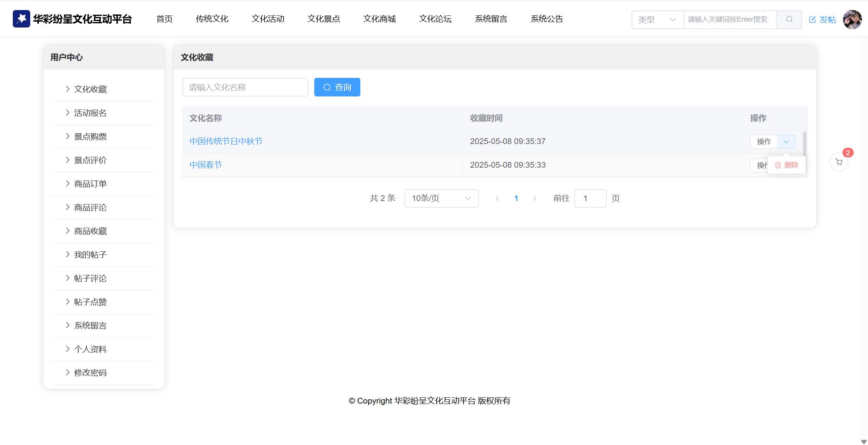The width and height of the screenshot is (868, 445).
Task: Select 商品订单 in user center sidebar
Action: click(x=90, y=184)
